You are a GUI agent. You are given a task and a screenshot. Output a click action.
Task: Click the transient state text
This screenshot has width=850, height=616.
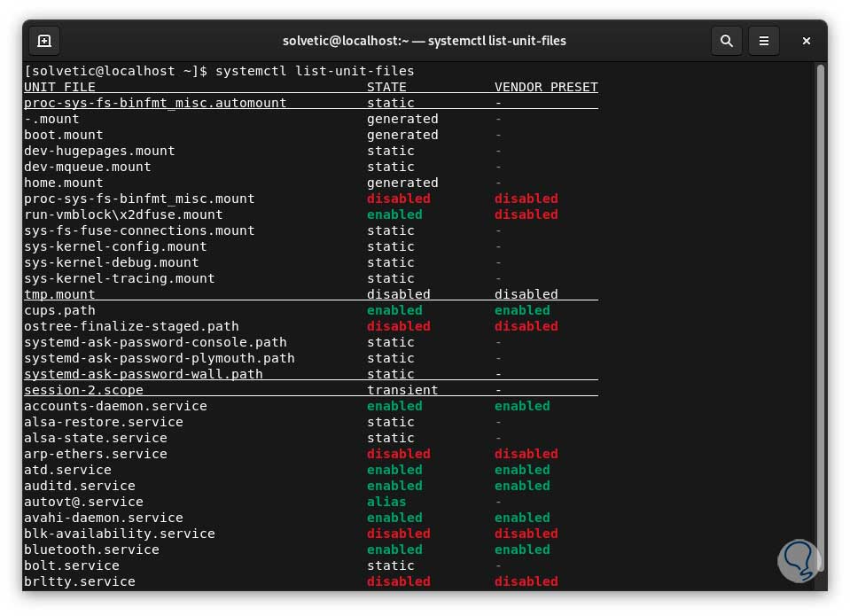[x=402, y=390]
